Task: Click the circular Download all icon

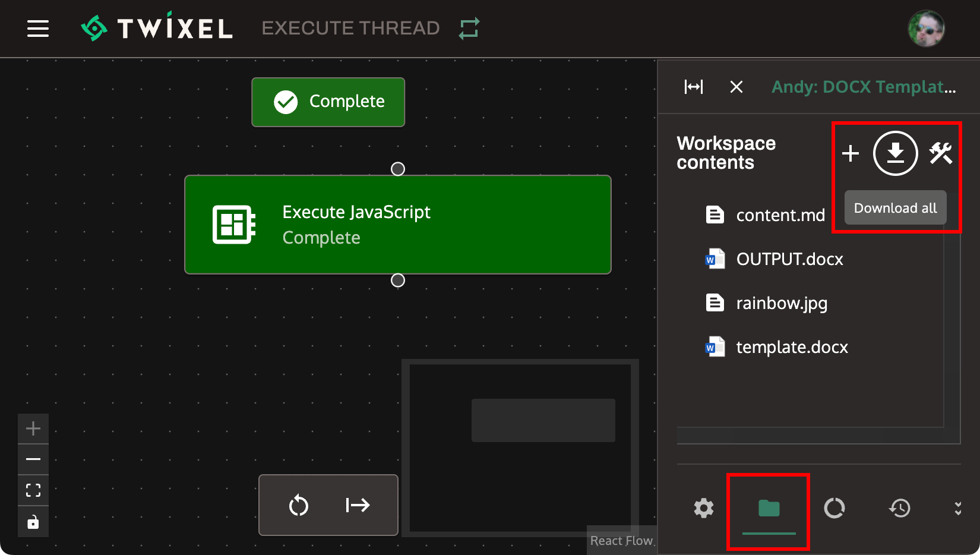Action: [x=895, y=153]
